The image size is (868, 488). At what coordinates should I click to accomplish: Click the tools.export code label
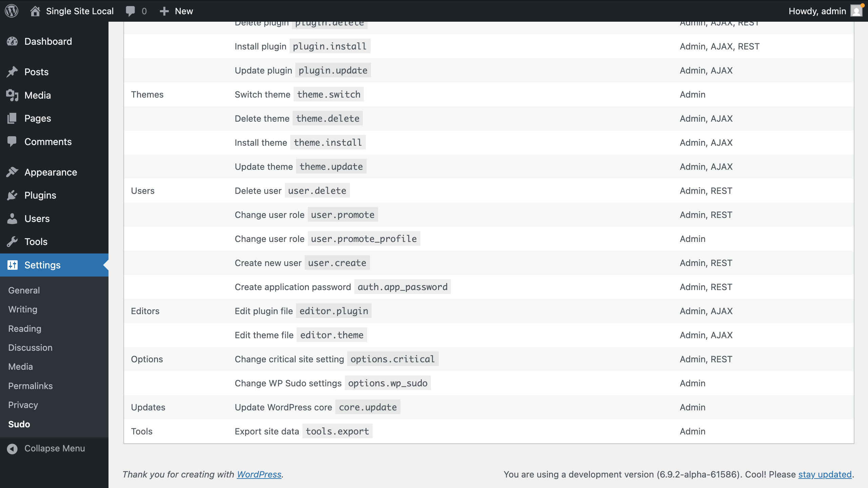pos(337,431)
